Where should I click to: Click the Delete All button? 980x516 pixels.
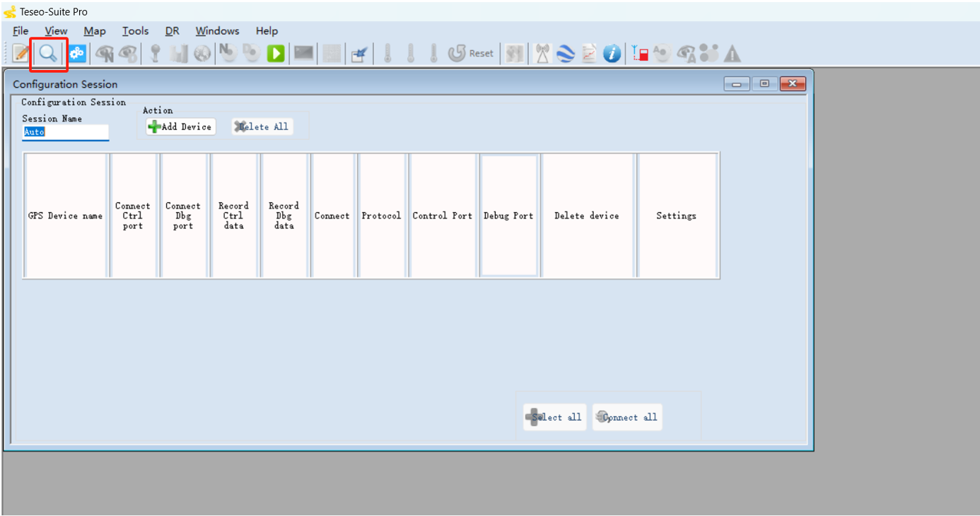click(262, 127)
